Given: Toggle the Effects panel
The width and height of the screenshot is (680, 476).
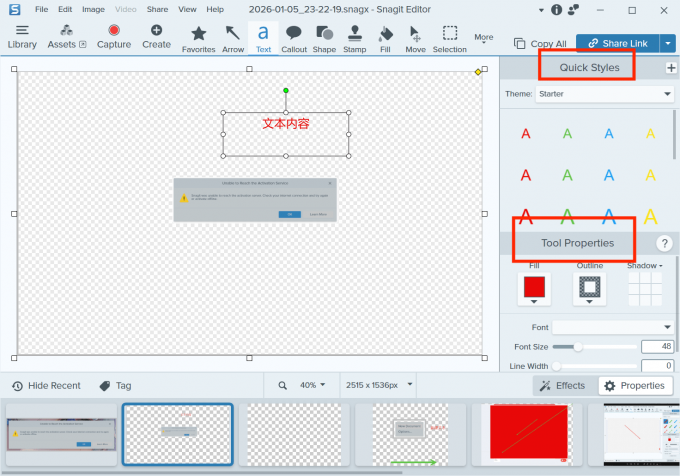Looking at the screenshot, I should (x=562, y=385).
